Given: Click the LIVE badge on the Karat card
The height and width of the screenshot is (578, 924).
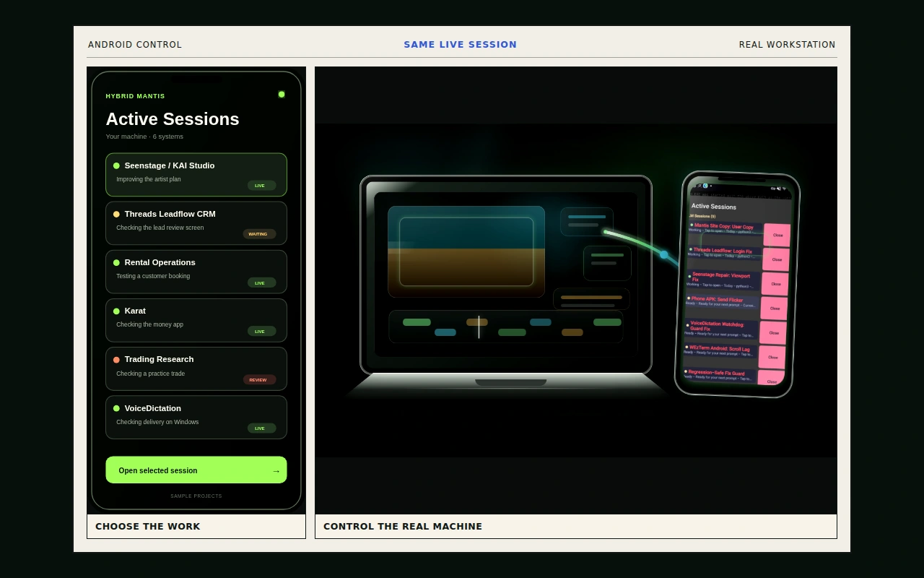Looking at the screenshot, I should (x=261, y=331).
